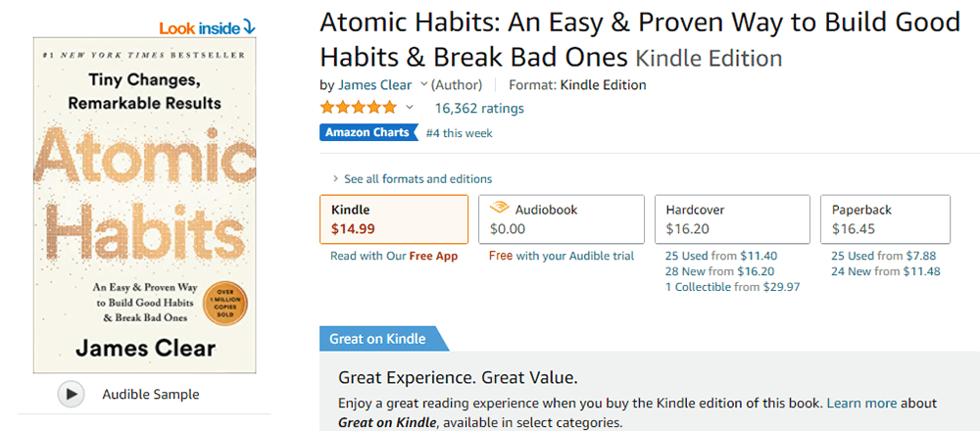Choose the Hardcover format option
Viewport: 980px width, 431px height.
pos(733,218)
